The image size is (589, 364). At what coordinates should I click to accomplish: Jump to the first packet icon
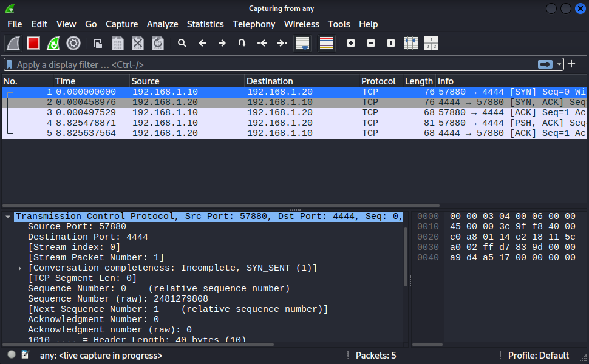click(x=262, y=43)
